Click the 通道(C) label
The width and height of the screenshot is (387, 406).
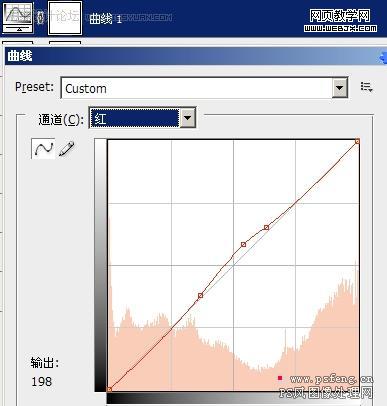(x=61, y=119)
